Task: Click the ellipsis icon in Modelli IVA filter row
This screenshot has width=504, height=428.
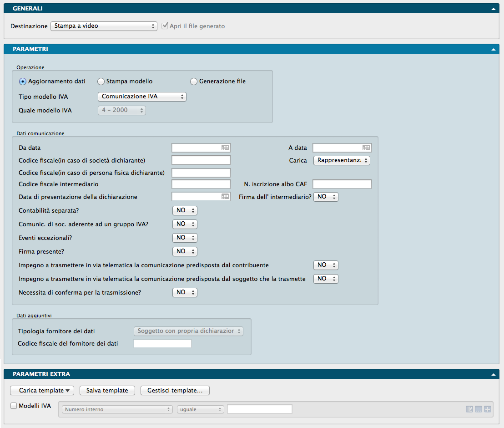Action: 479,409
